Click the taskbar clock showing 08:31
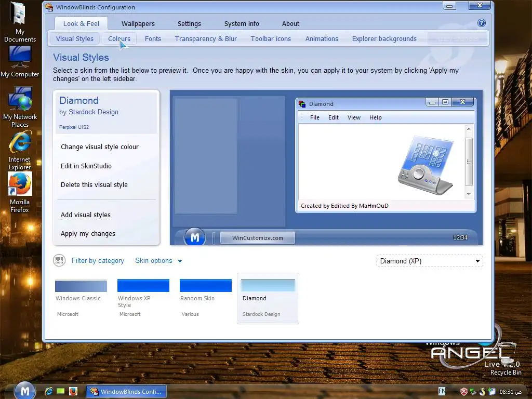The image size is (532, 399). click(x=510, y=392)
